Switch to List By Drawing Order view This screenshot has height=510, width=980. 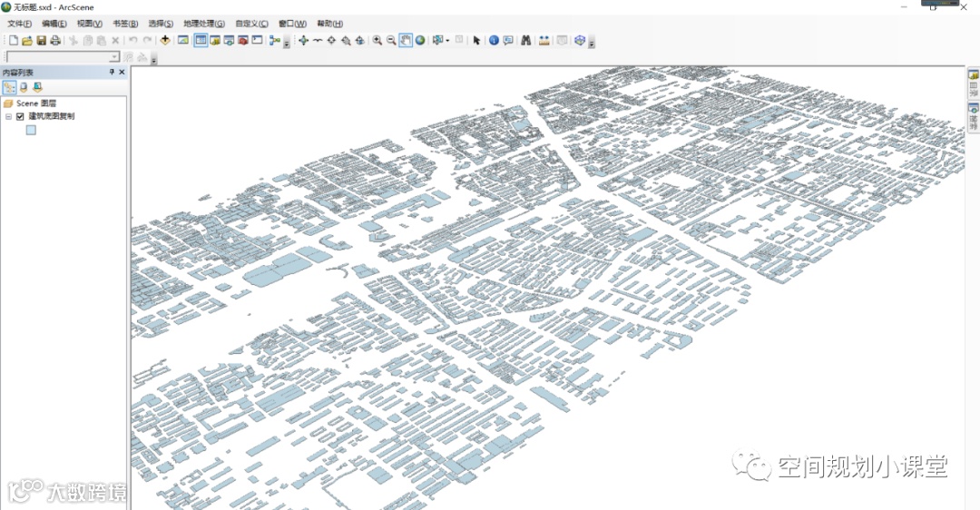coord(9,87)
